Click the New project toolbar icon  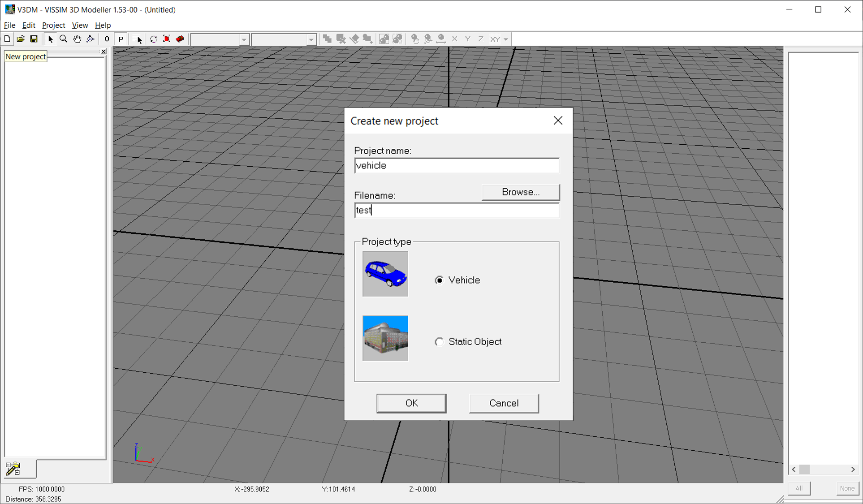[x=7, y=39]
